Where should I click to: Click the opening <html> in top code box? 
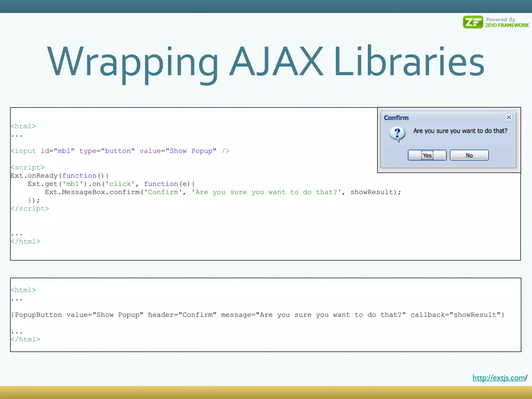(23, 126)
